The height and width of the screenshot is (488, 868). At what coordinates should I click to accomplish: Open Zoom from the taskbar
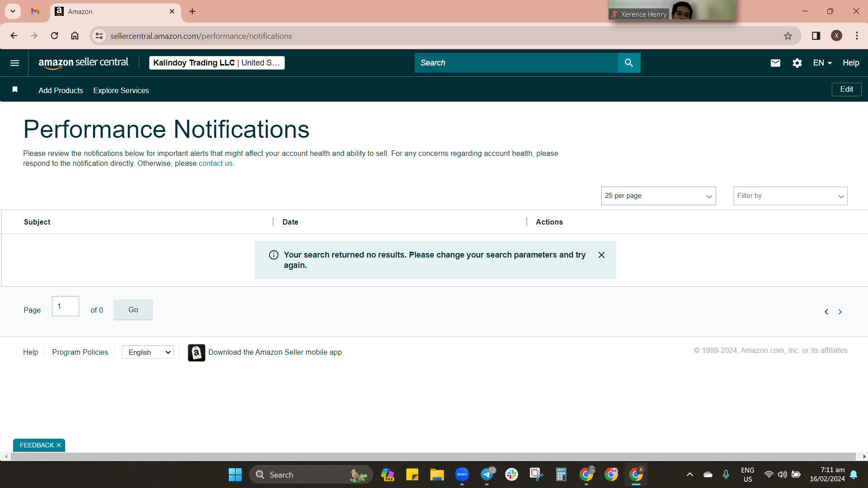[462, 474]
